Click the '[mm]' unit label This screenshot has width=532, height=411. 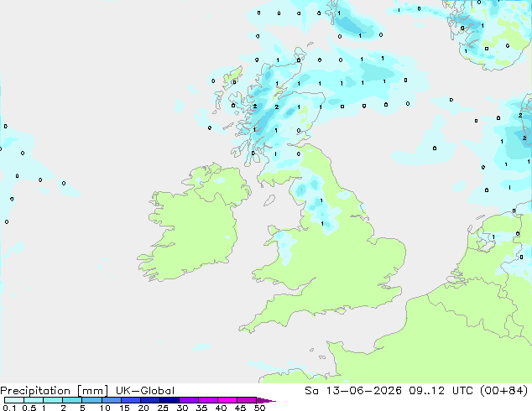[x=92, y=391]
